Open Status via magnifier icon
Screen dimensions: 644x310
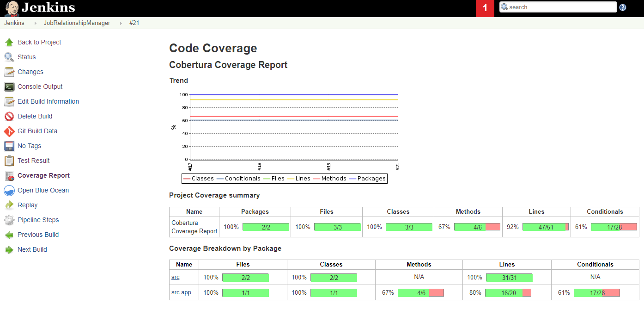[x=9, y=57]
